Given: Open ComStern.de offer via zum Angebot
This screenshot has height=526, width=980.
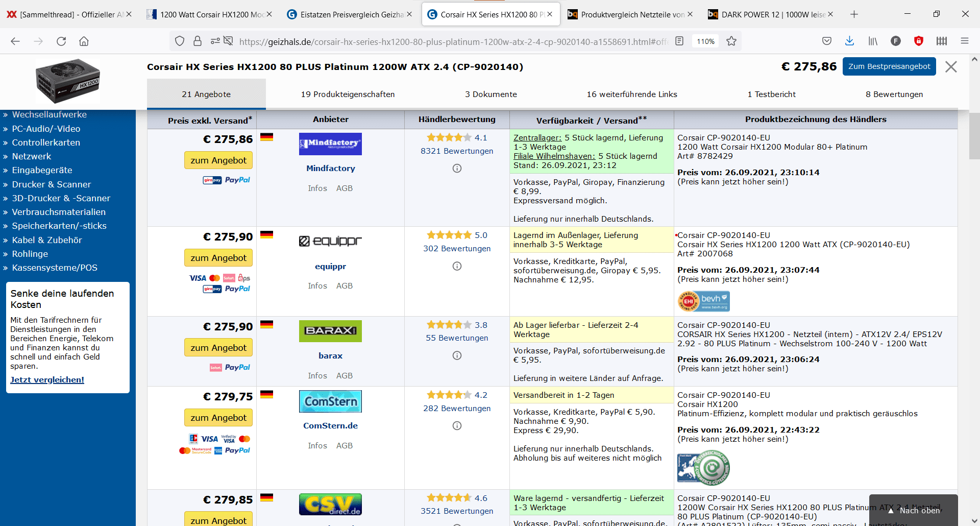Looking at the screenshot, I should pos(218,418).
